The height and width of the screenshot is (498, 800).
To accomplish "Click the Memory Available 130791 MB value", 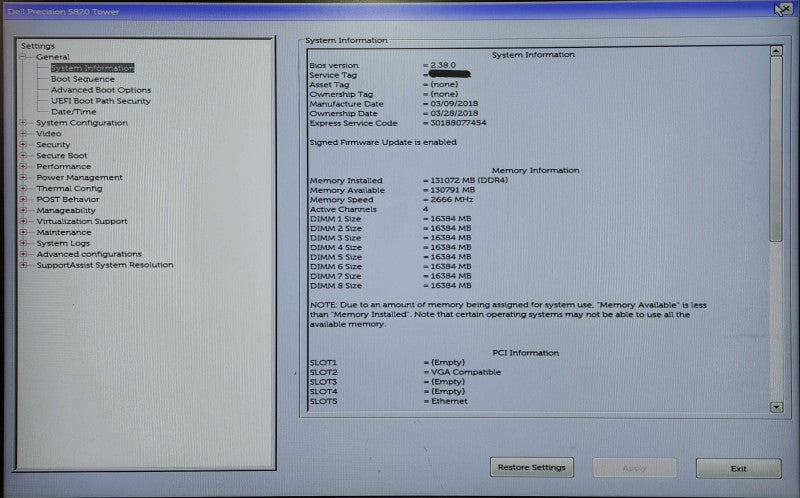I will pos(453,190).
